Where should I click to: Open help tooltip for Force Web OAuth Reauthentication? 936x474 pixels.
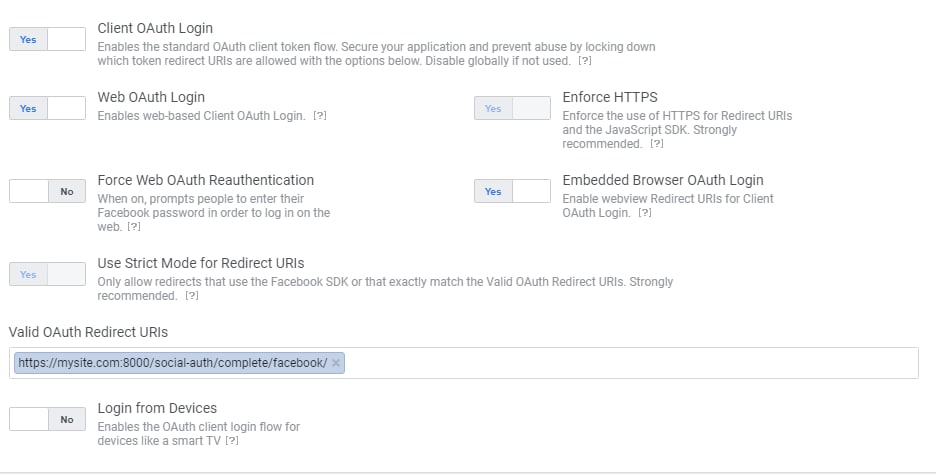point(134,227)
